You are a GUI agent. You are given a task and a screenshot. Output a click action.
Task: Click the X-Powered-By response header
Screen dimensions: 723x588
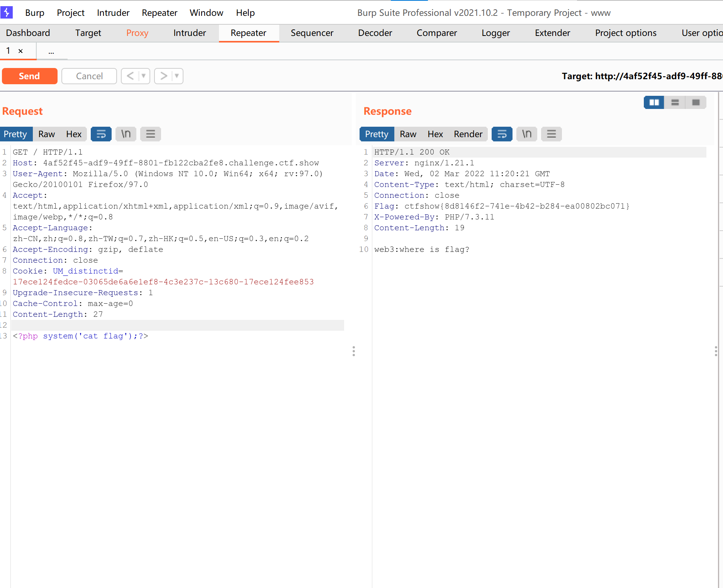434,217
